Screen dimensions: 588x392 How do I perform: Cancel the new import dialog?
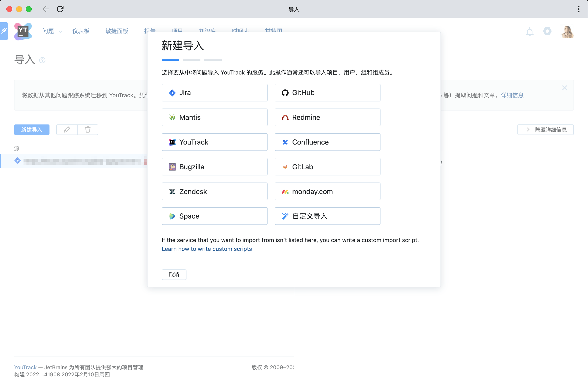coord(174,275)
